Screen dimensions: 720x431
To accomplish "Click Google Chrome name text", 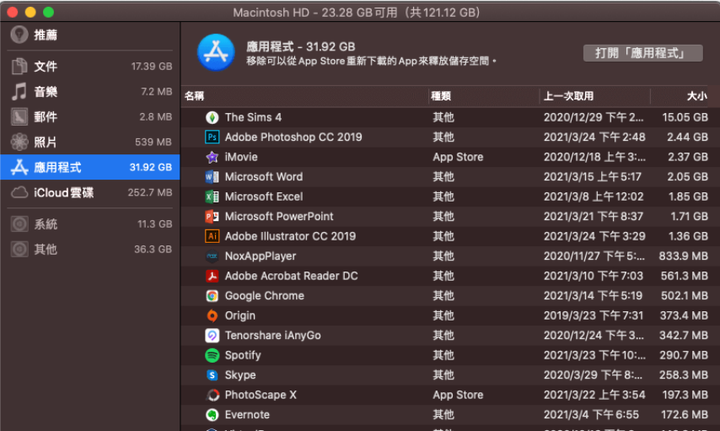I will tap(264, 296).
